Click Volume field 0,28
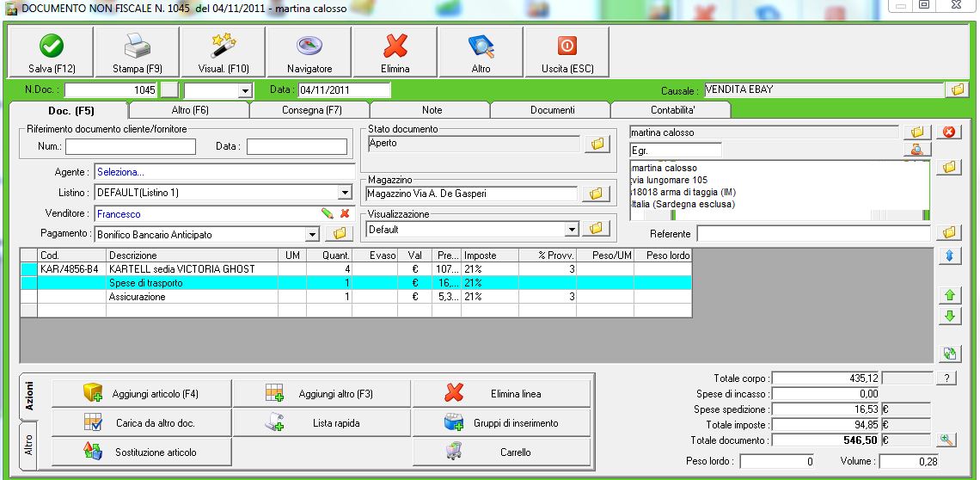Image resolution: width=980 pixels, height=480 pixels. [x=908, y=462]
